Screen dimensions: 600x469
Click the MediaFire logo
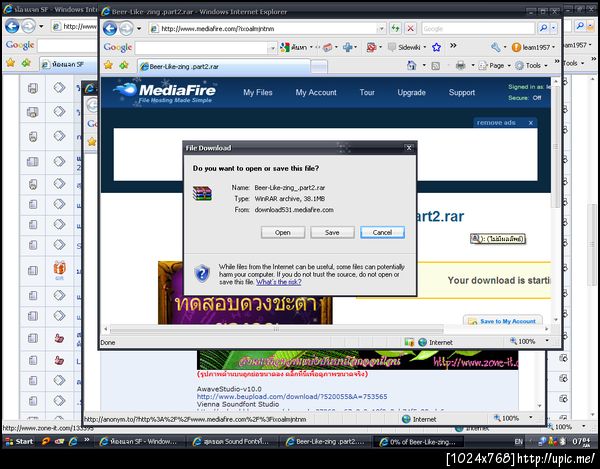tap(165, 93)
